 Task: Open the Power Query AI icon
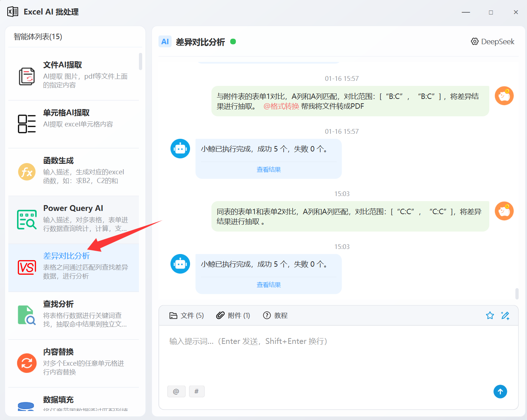(x=27, y=220)
